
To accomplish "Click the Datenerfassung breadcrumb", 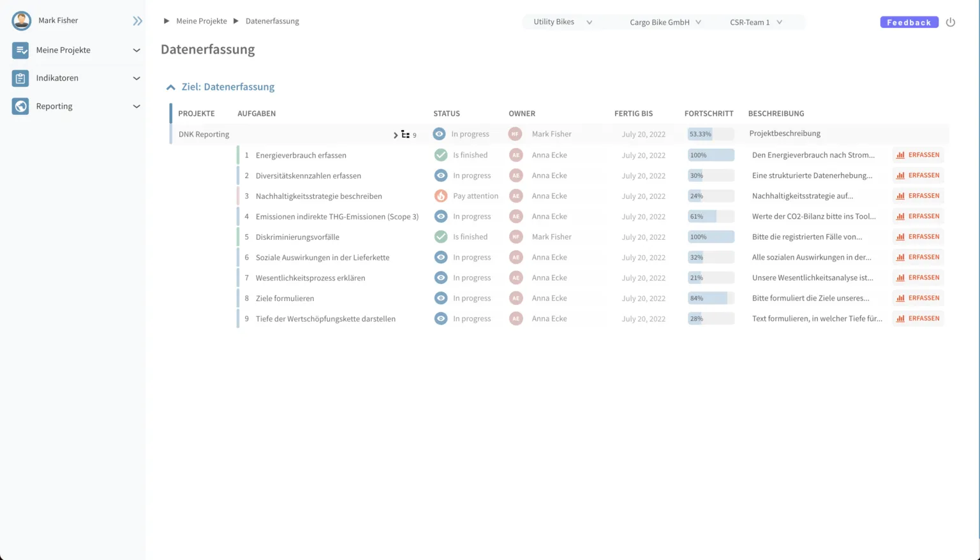I will tap(272, 21).
